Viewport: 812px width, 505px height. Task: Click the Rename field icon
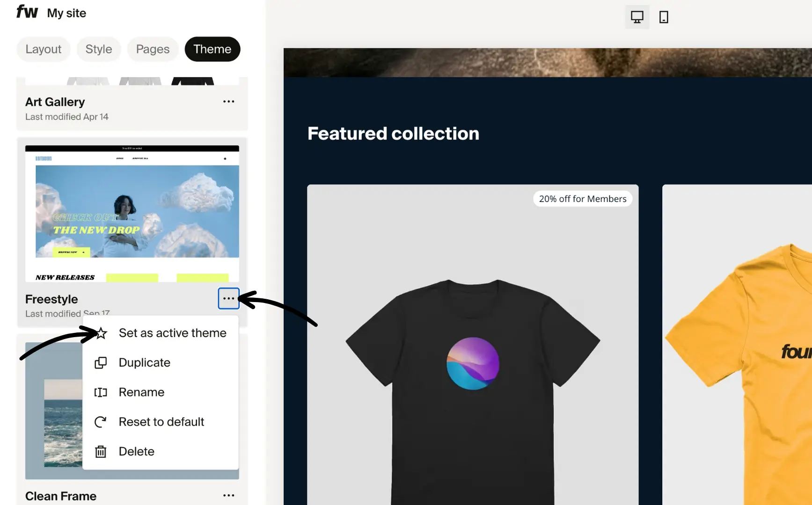coord(101,392)
